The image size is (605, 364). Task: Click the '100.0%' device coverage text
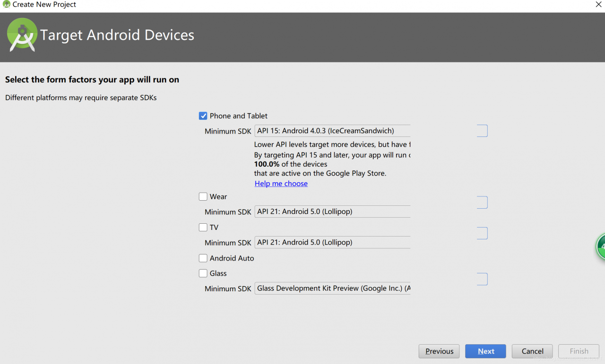[267, 164]
